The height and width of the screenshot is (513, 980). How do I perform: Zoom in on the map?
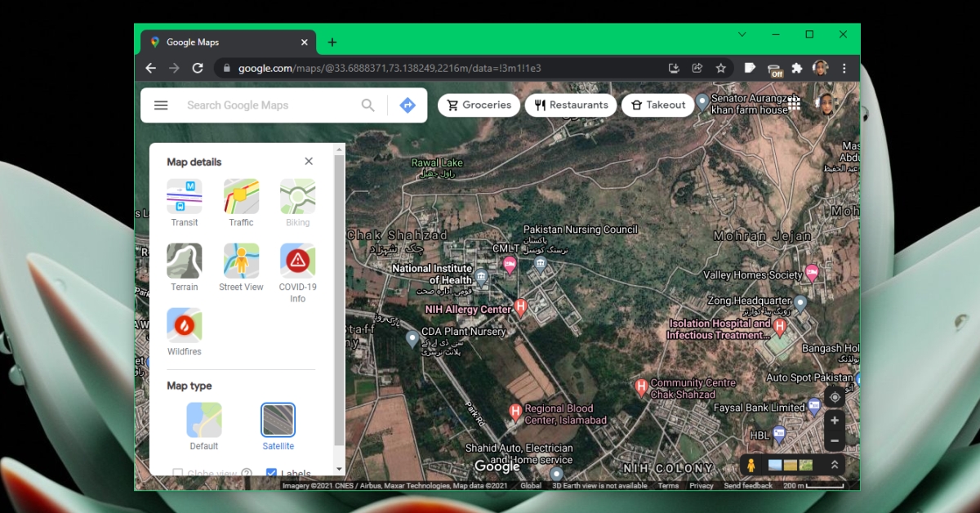point(834,421)
